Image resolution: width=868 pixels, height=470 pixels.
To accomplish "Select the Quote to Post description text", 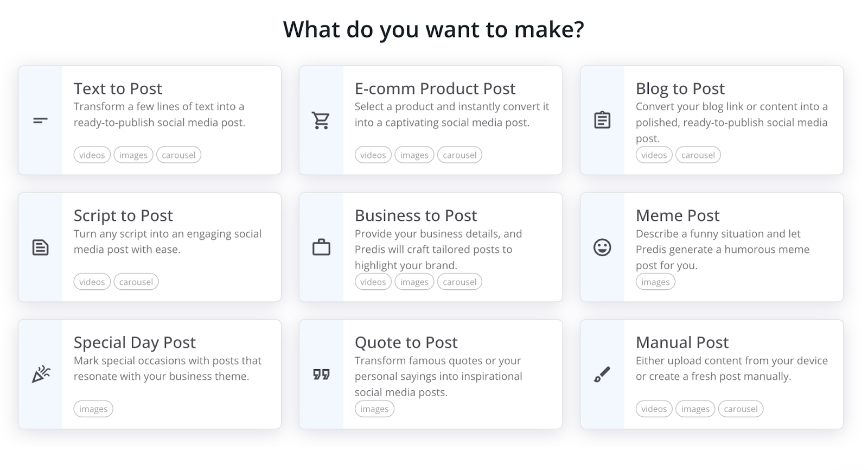I will pyautogui.click(x=438, y=376).
